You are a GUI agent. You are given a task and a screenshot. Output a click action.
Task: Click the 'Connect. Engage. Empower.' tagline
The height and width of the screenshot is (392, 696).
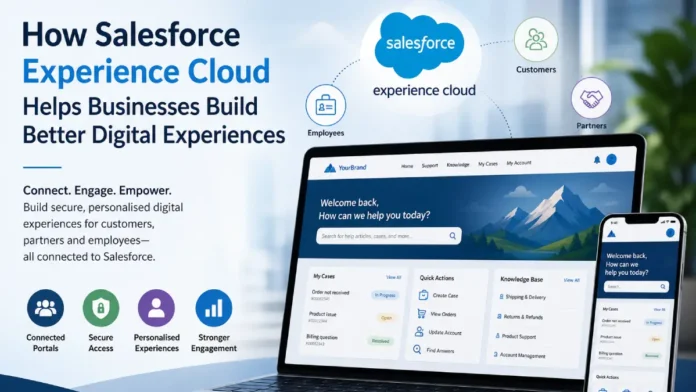(x=97, y=190)
